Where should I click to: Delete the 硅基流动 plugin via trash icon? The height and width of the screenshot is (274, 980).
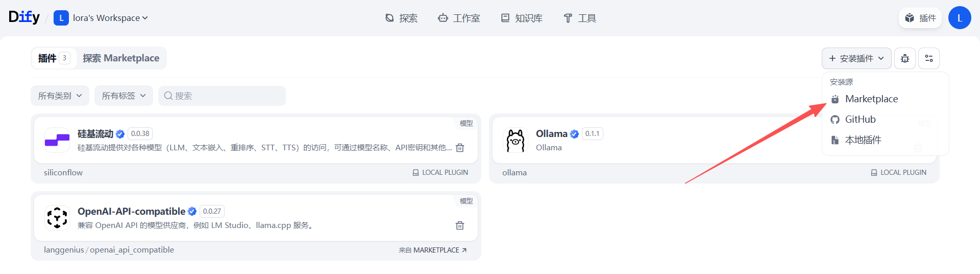[x=460, y=148]
